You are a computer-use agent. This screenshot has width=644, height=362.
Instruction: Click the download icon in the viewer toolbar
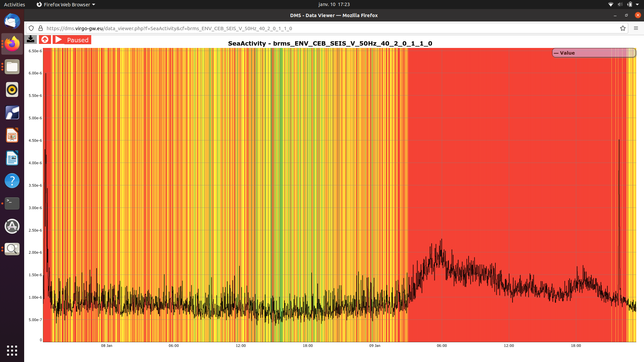coord(31,40)
